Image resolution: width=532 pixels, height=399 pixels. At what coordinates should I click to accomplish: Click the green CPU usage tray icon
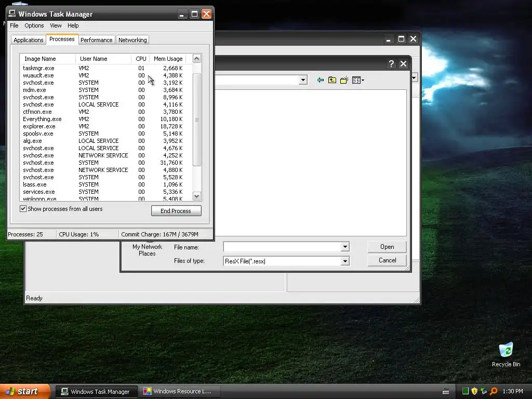pos(465,391)
